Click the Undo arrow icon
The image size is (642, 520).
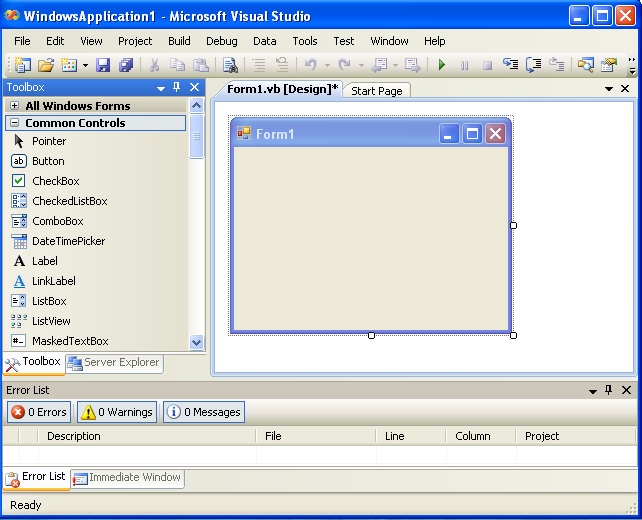311,65
